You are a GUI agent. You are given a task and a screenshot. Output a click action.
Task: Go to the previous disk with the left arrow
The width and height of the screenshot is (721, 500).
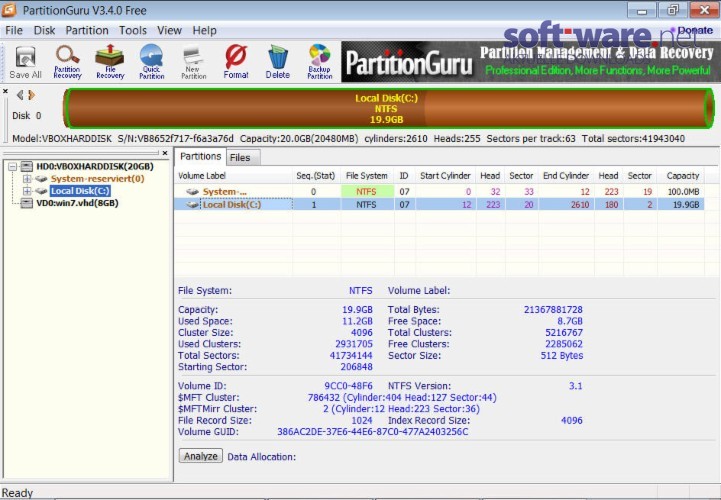coord(20,95)
